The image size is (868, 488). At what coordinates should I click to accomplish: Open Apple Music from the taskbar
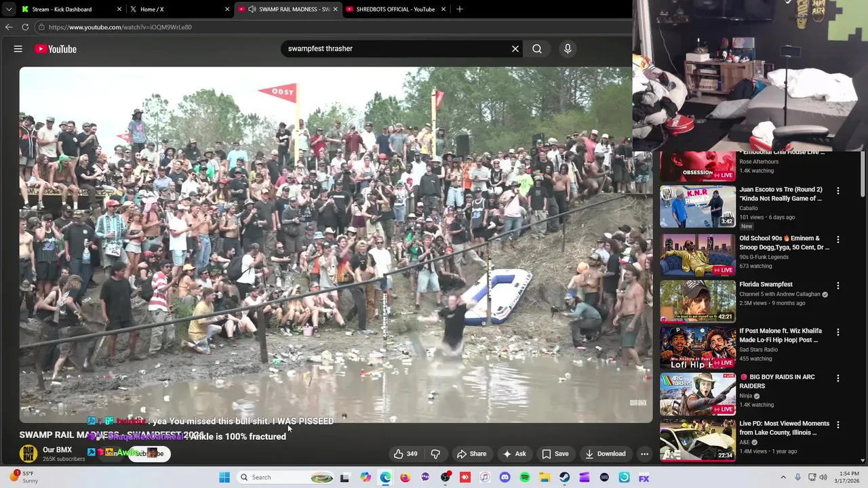pyautogui.click(x=485, y=477)
